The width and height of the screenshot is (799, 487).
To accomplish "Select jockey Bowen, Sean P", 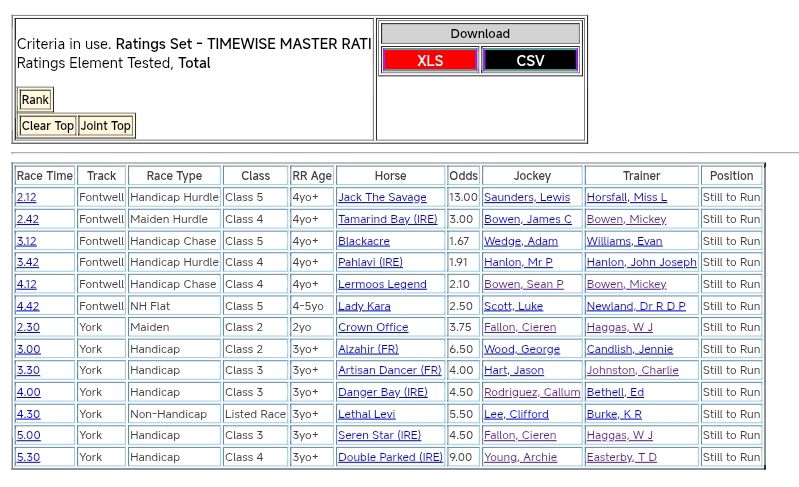I will [x=523, y=285].
